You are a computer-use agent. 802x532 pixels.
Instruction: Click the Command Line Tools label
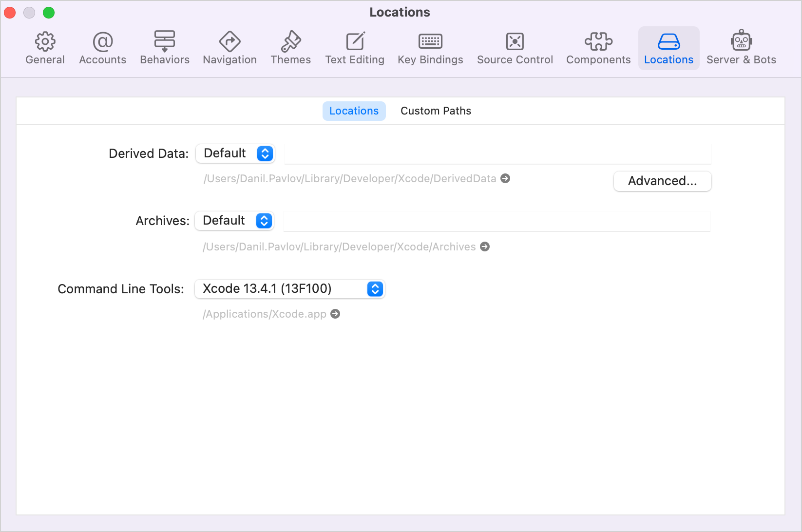tap(121, 289)
